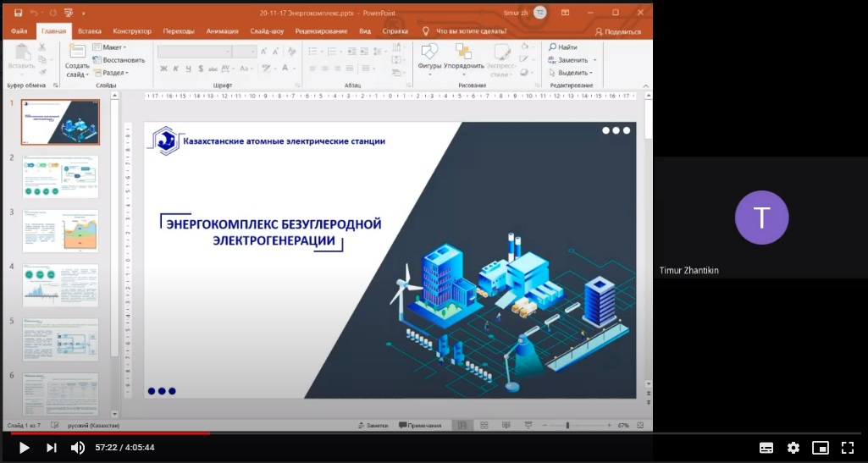Mute the video volume

click(77, 448)
